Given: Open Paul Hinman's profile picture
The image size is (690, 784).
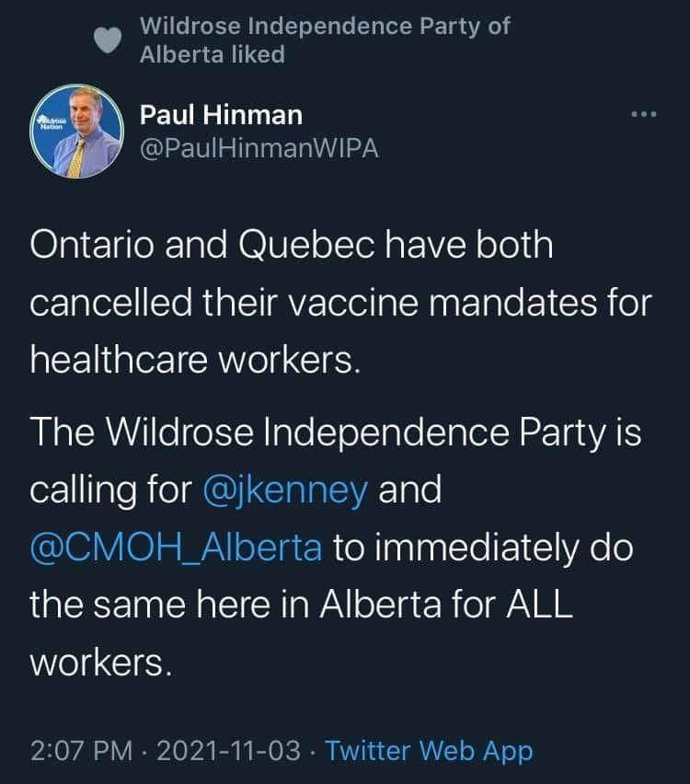Looking at the screenshot, I should point(77,132).
